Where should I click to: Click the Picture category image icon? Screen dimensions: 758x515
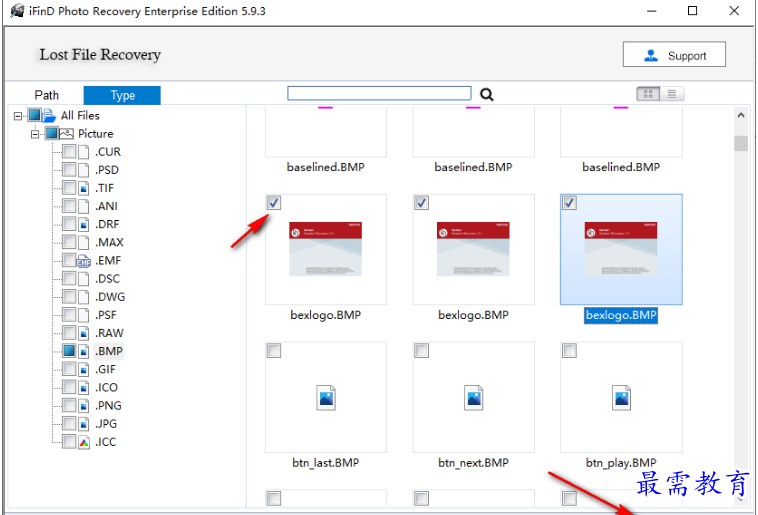66,133
